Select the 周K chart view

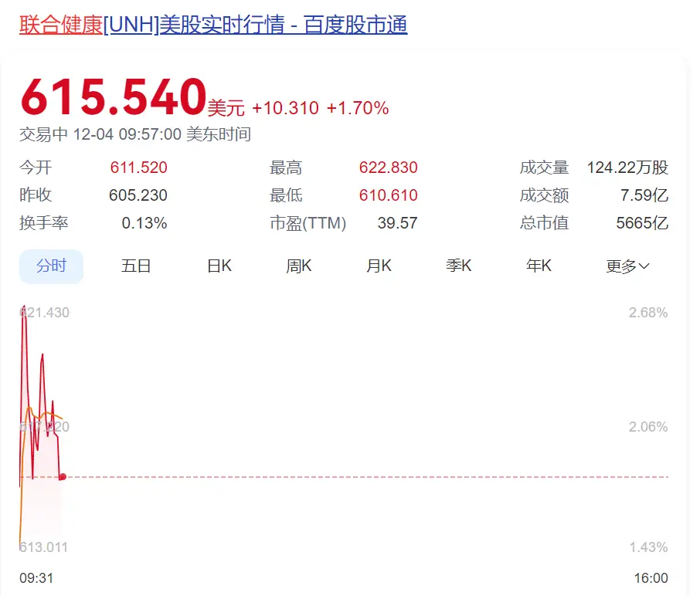298,265
